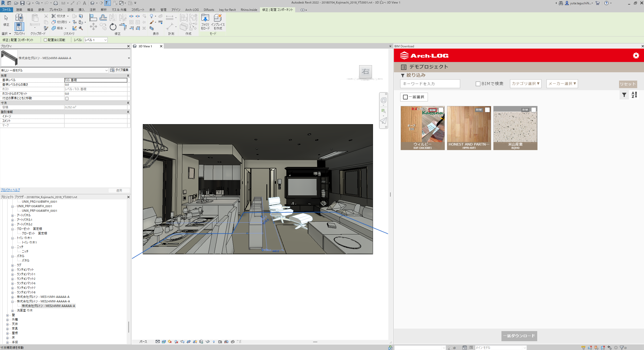Check the BIMで検索 checkbox
Viewport: 644px width, 350px height.
click(x=478, y=84)
